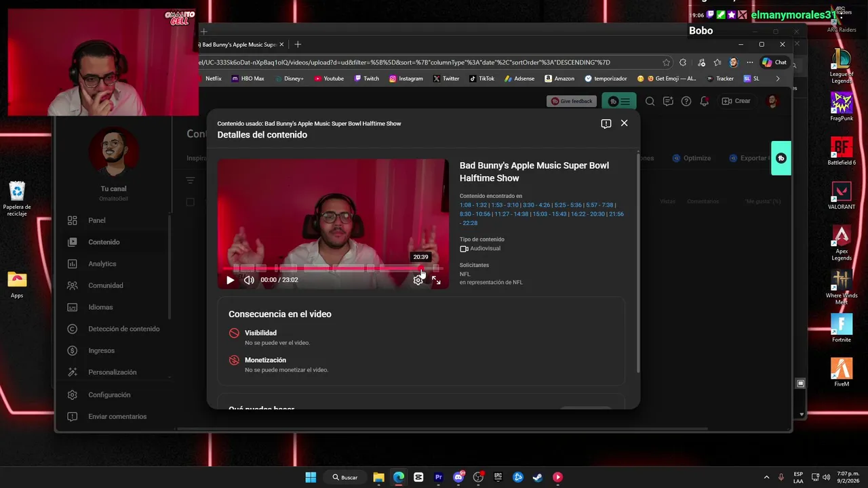Launch VALORANT desktop shortcut
This screenshot has height=488, width=868.
[842, 195]
